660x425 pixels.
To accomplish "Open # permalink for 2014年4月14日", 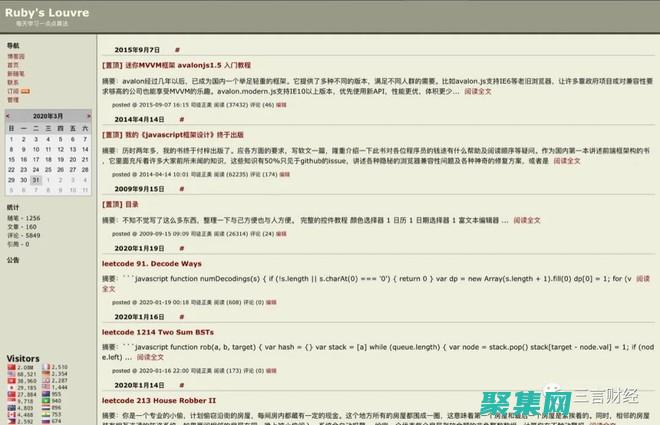I will coord(181,120).
